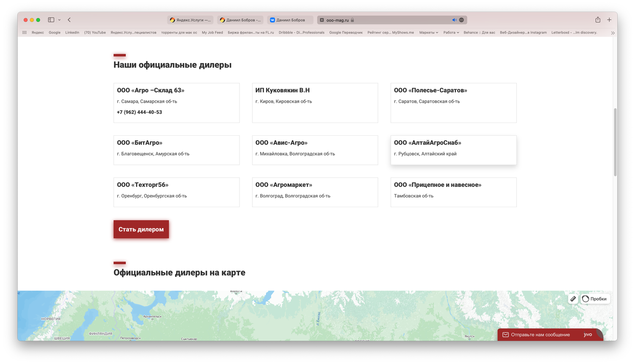Select the ООО «Агро –Склад 63» dealer card
The height and width of the screenshot is (364, 635).
177,103
